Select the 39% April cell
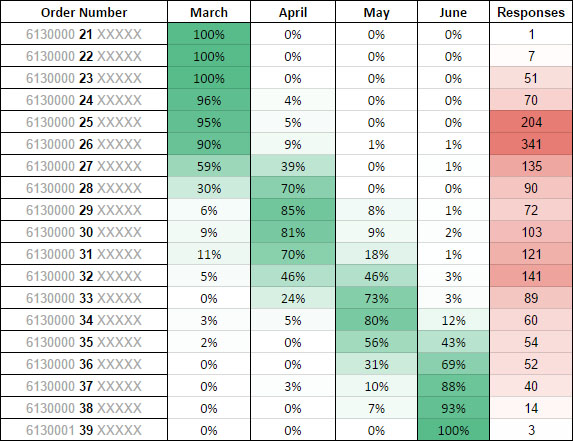This screenshot has height=441, width=573. (x=293, y=166)
